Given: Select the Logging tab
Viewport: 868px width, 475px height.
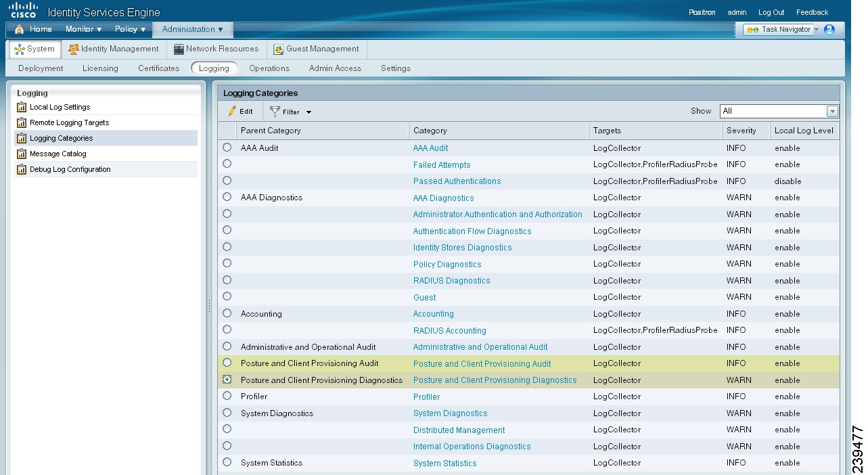Looking at the screenshot, I should (x=214, y=68).
